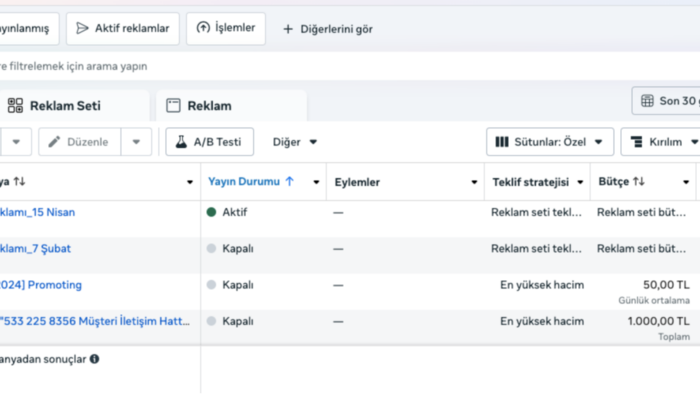The width and height of the screenshot is (700, 394).
Task: Focus the filter search field
Action: point(350,66)
